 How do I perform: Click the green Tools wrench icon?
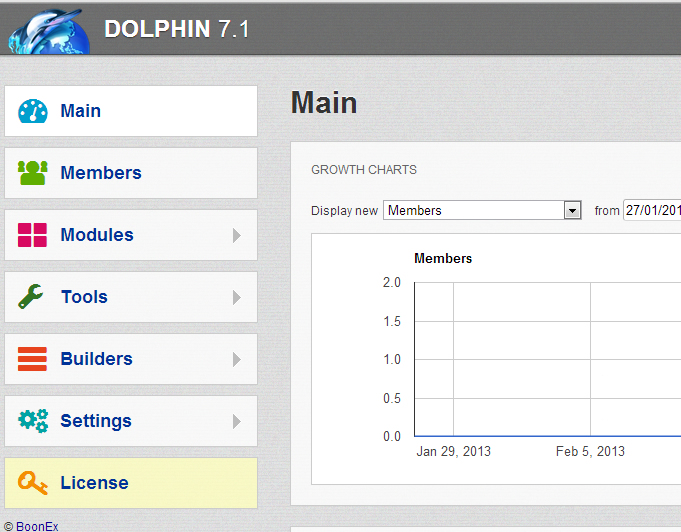pyautogui.click(x=31, y=297)
